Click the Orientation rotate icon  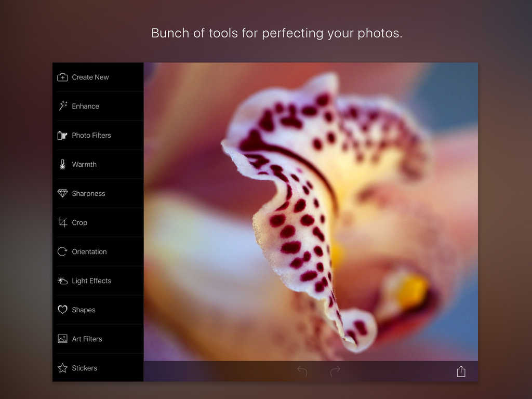62,251
